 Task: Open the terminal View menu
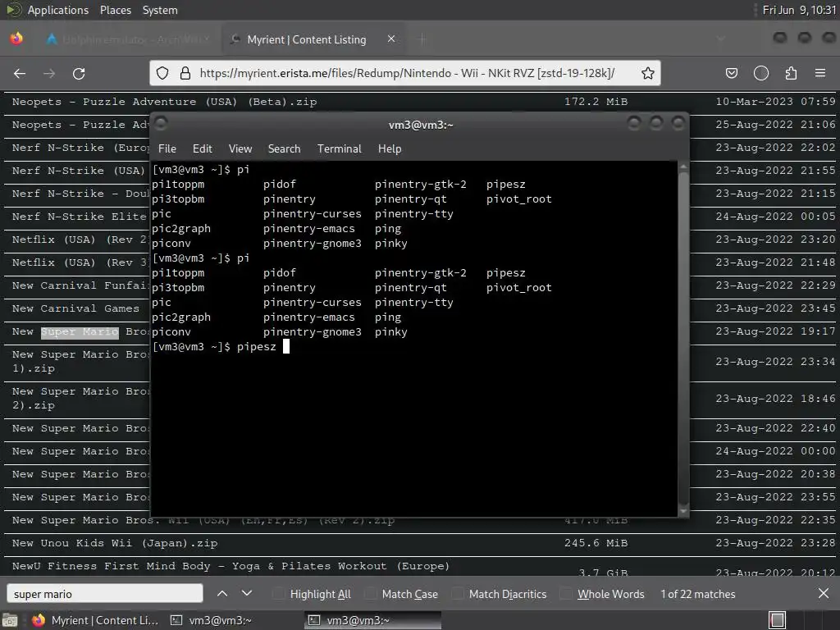pyautogui.click(x=240, y=149)
